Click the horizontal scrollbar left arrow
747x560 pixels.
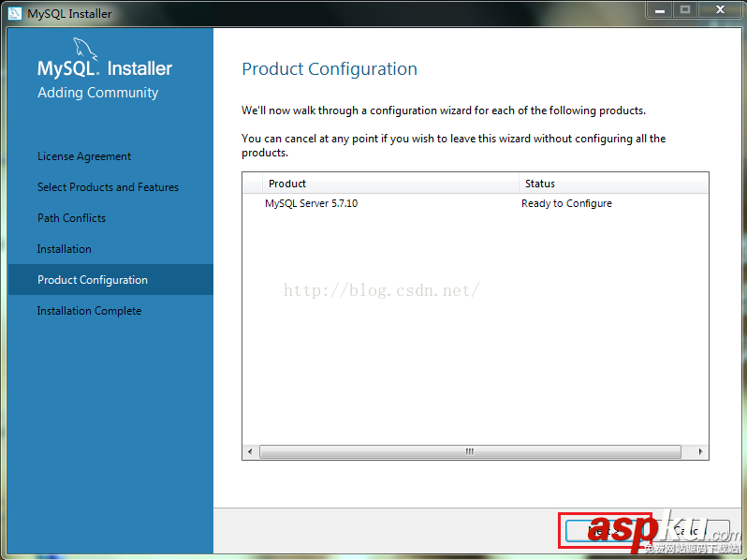coord(250,451)
